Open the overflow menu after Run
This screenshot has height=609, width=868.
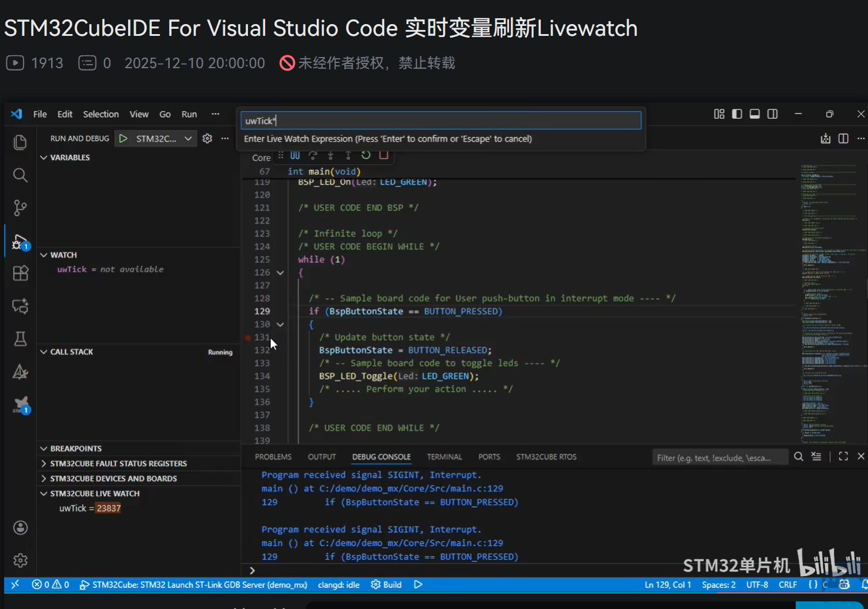coord(215,114)
